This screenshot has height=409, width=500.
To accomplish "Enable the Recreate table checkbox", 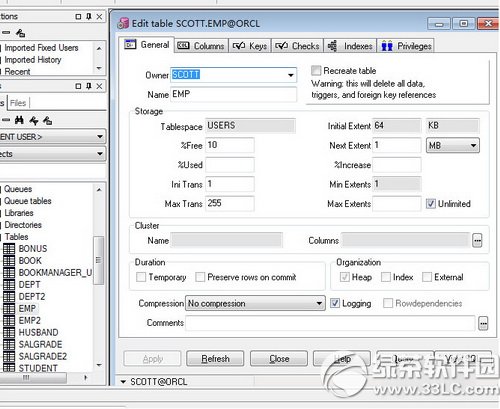I will 316,70.
